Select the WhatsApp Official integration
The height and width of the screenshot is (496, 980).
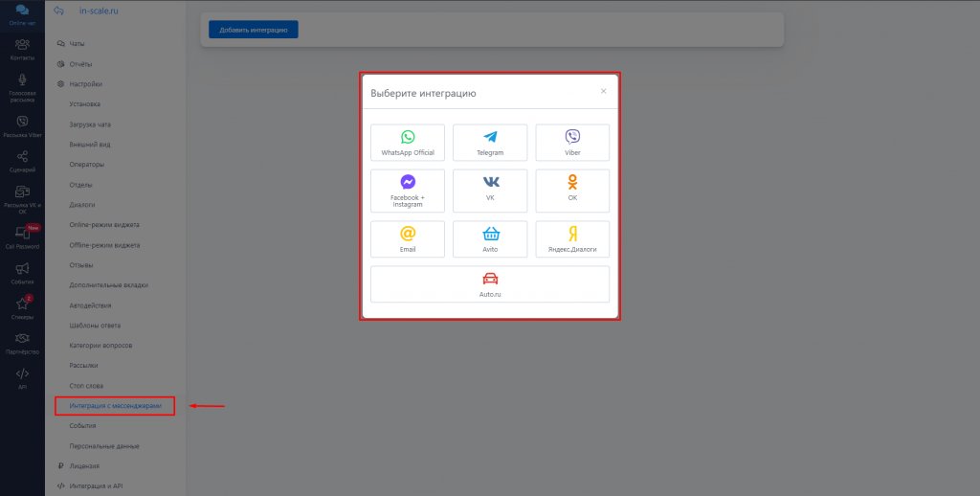(408, 143)
